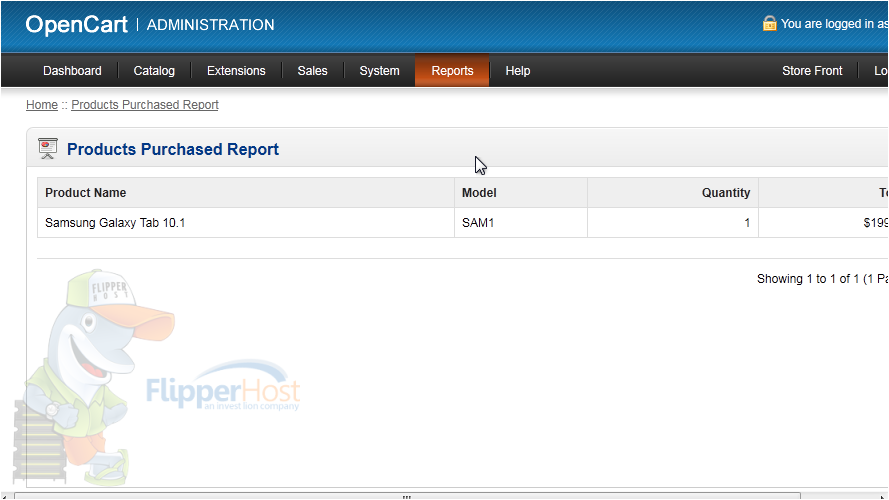Visit the Store Front link
Image resolution: width=889 pixels, height=500 pixels.
[812, 71]
